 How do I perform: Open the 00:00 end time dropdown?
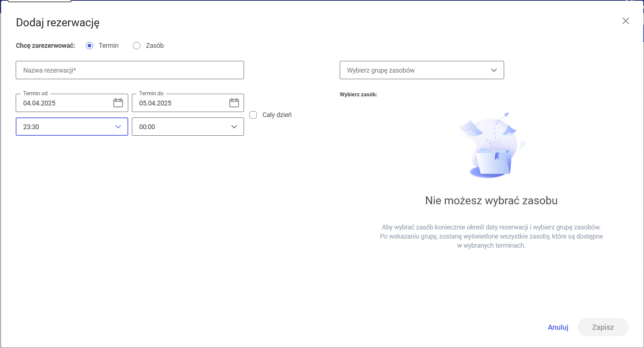188,127
